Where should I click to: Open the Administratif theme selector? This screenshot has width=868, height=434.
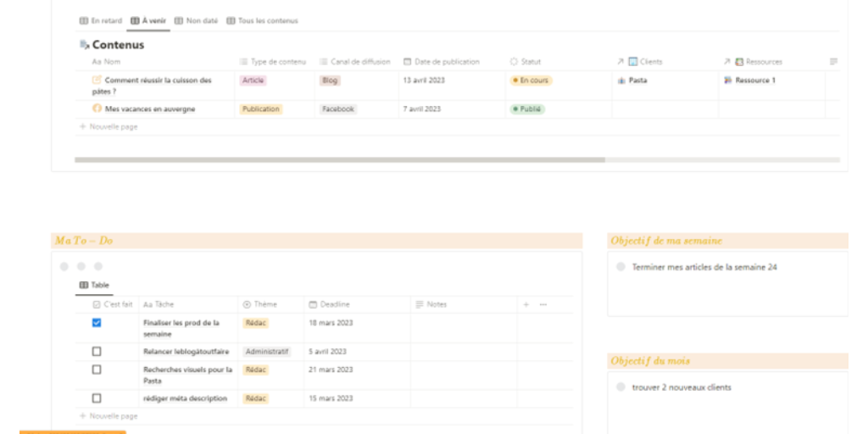tap(266, 351)
